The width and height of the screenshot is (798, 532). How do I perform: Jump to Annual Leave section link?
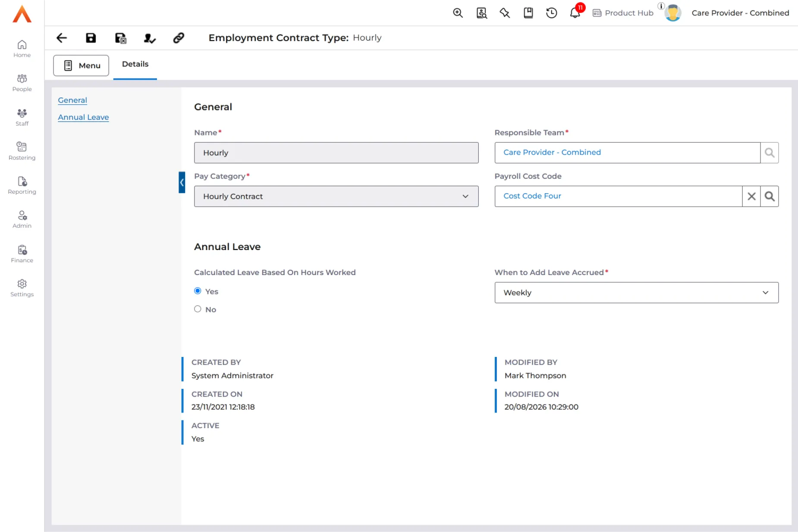tap(83, 117)
